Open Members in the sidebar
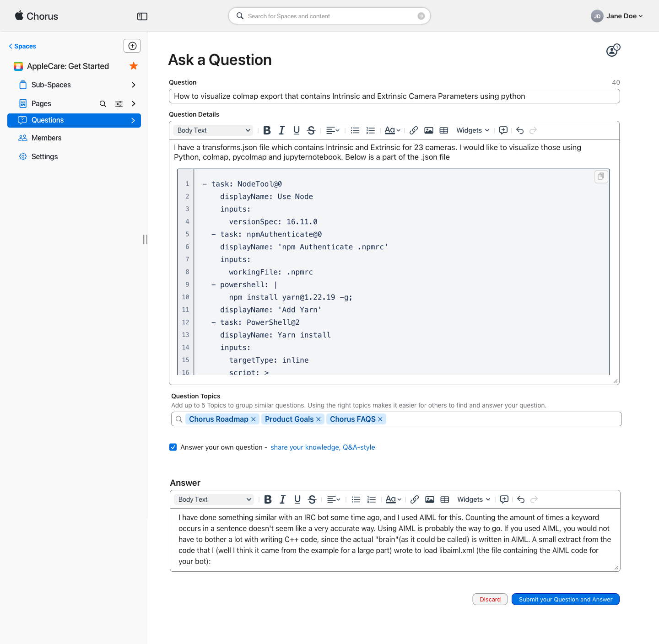Viewport: 659px width, 644px height. point(46,138)
